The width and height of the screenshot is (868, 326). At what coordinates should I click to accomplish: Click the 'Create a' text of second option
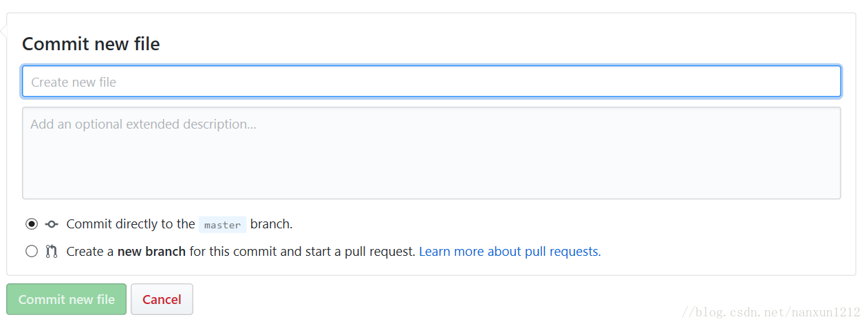[x=90, y=252]
